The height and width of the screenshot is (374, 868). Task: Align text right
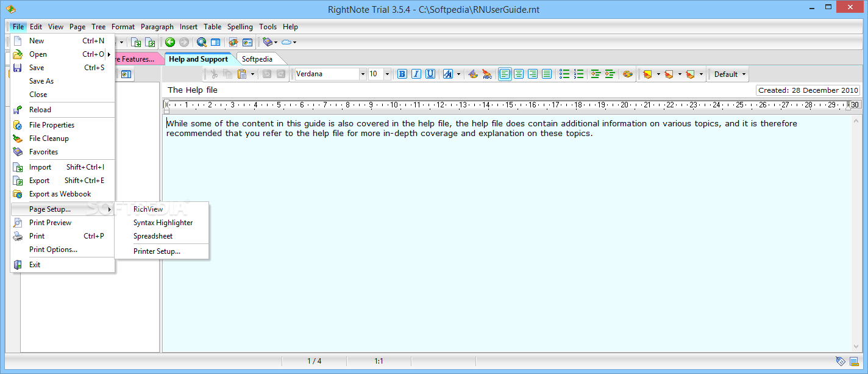533,74
